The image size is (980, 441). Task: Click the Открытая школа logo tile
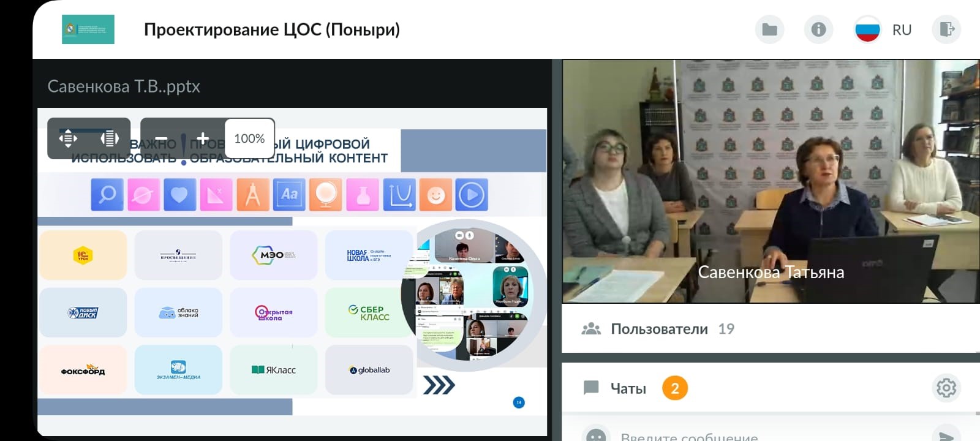click(x=274, y=312)
